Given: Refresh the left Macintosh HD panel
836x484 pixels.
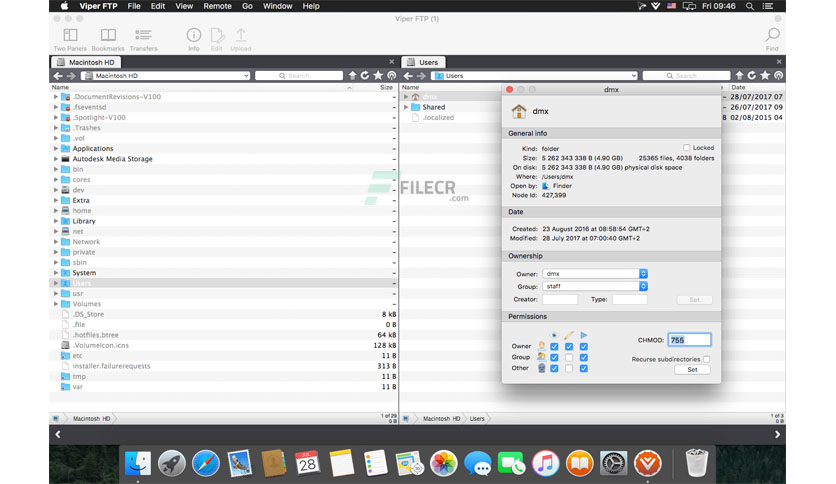Looking at the screenshot, I should (x=365, y=76).
